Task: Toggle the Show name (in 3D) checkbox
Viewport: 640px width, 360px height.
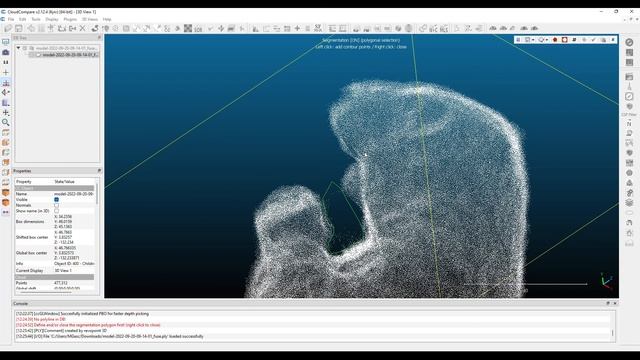Action: click(x=56, y=211)
